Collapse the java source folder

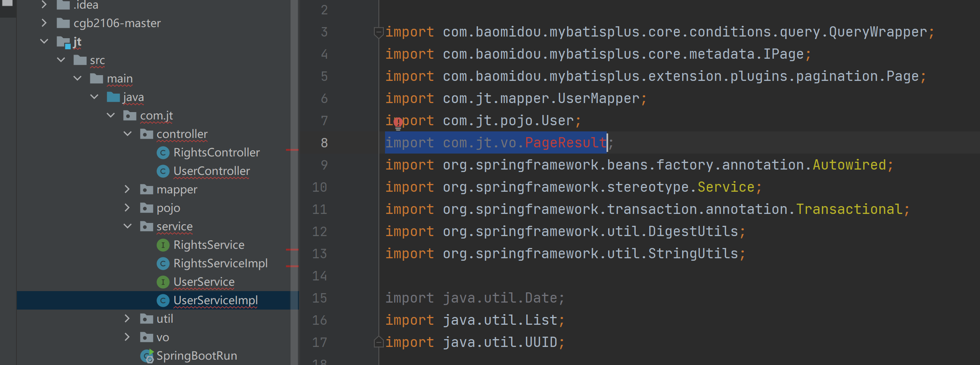94,97
